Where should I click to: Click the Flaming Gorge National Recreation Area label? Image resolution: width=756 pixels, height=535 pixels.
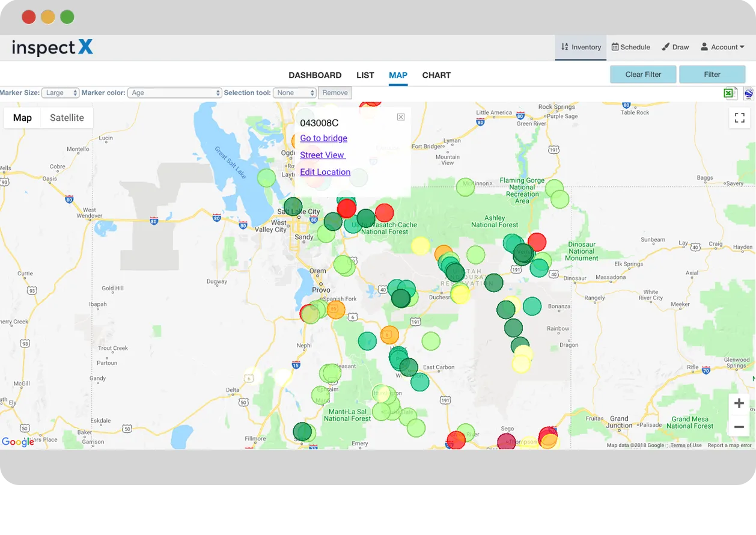(x=522, y=191)
